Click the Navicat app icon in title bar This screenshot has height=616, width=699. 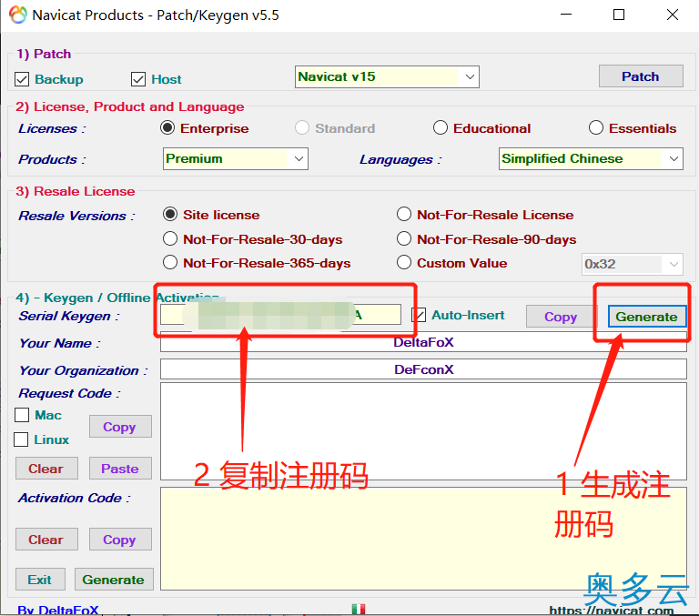(x=18, y=15)
